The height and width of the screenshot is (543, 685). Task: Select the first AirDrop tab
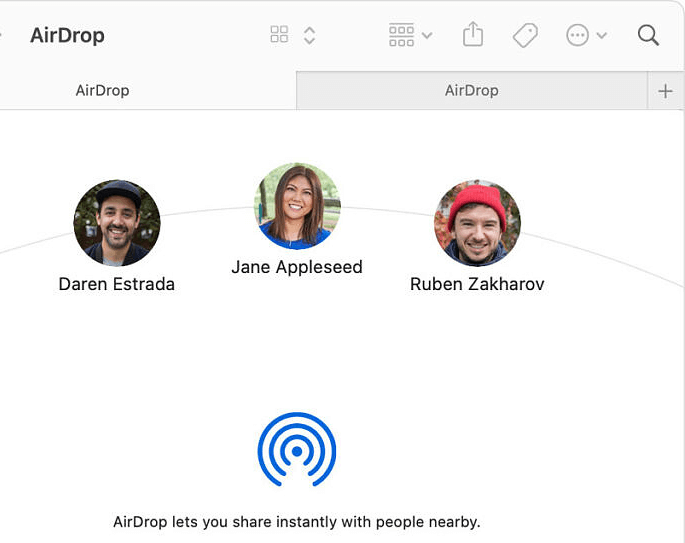pos(148,90)
